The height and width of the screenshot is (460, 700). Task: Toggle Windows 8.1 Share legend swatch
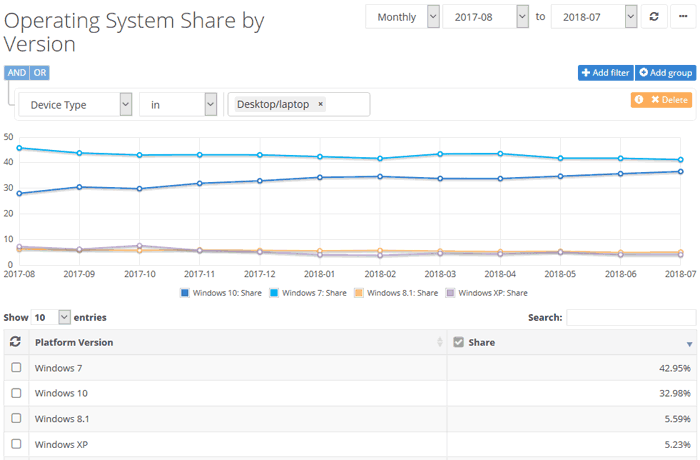[x=358, y=293]
